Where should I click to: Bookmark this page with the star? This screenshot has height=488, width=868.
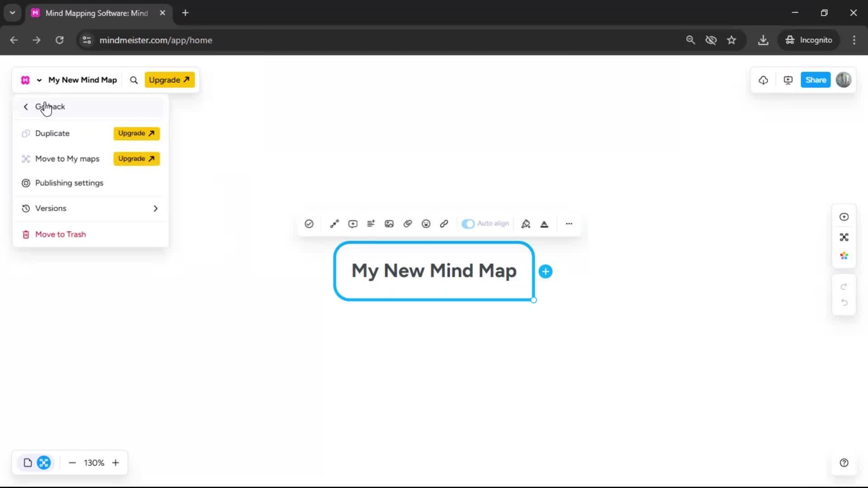tap(731, 40)
